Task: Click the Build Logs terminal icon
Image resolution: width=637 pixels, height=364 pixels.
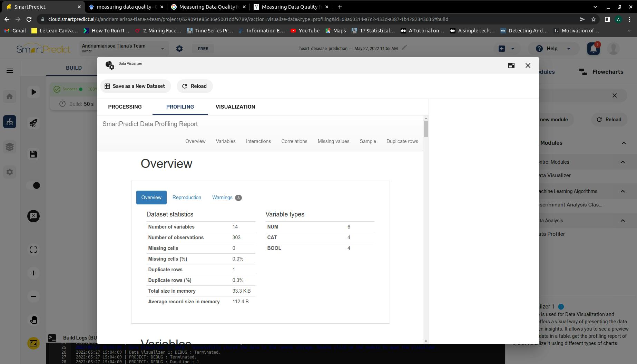Action: click(x=52, y=338)
